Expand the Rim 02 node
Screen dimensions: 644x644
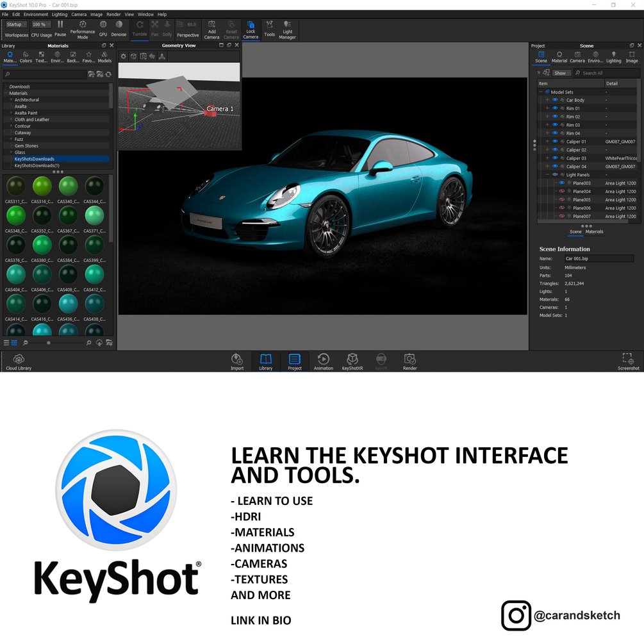point(547,117)
